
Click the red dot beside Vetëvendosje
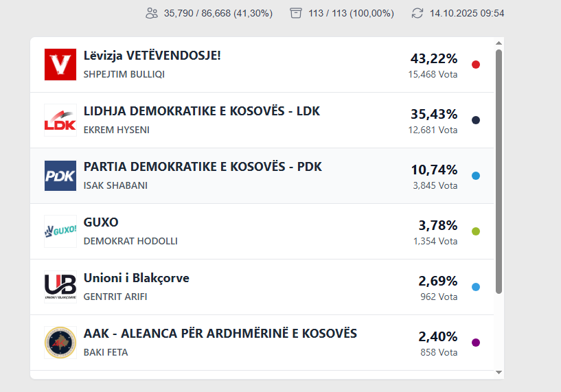coord(476,65)
